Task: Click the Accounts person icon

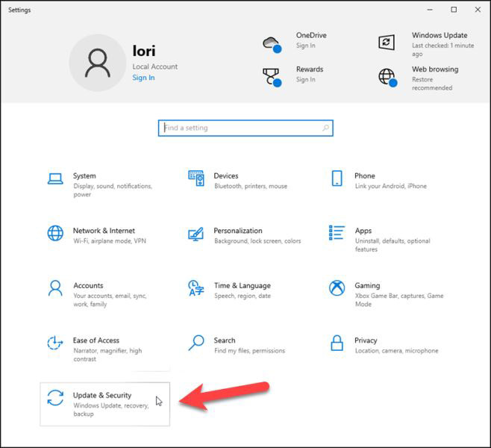Action: tap(55, 288)
